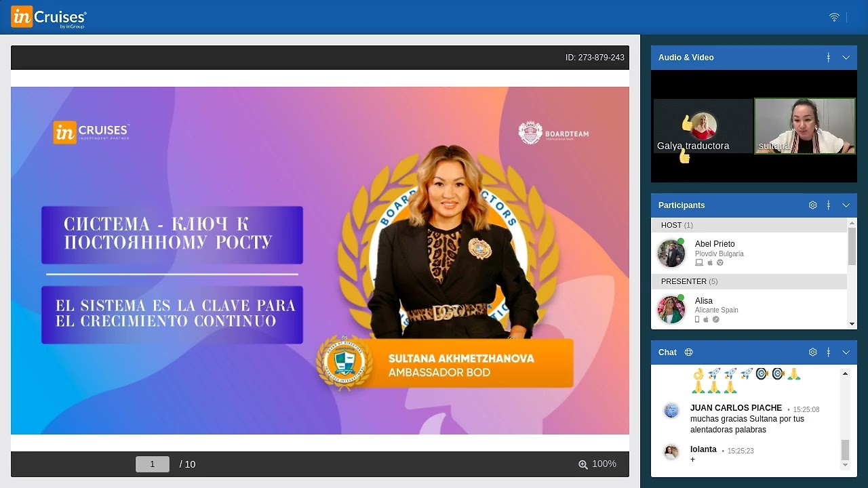Click the meeting ID 273-879-243
868x488 pixels.
595,58
